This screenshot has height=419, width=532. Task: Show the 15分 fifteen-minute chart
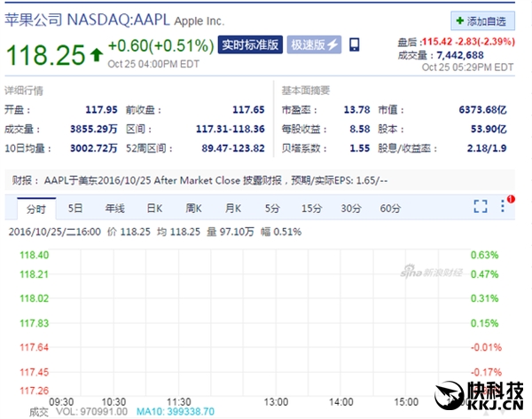[311, 208]
